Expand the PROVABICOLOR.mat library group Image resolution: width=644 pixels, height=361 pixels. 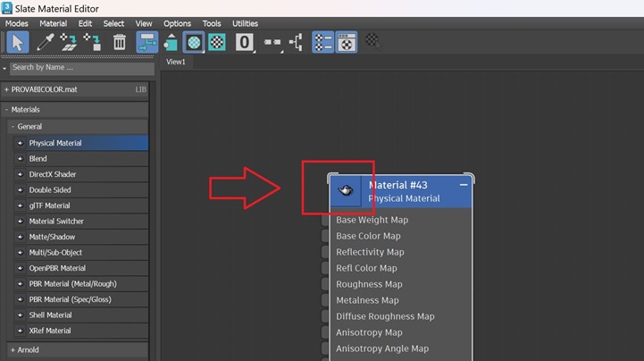[6, 89]
